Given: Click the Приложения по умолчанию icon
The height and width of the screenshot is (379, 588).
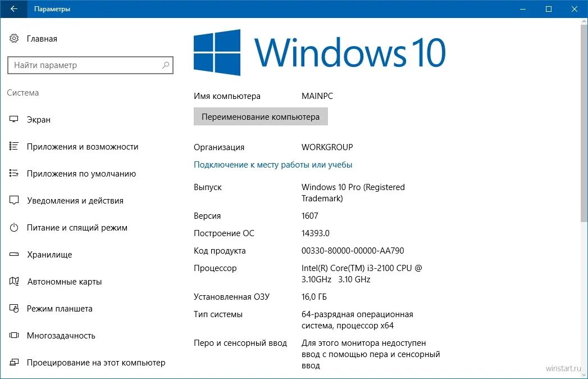Looking at the screenshot, I should (14, 173).
